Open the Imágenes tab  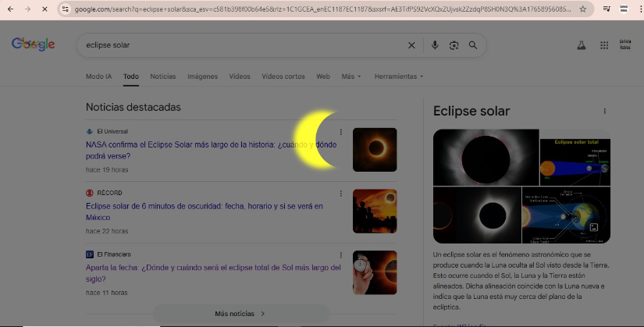click(202, 76)
